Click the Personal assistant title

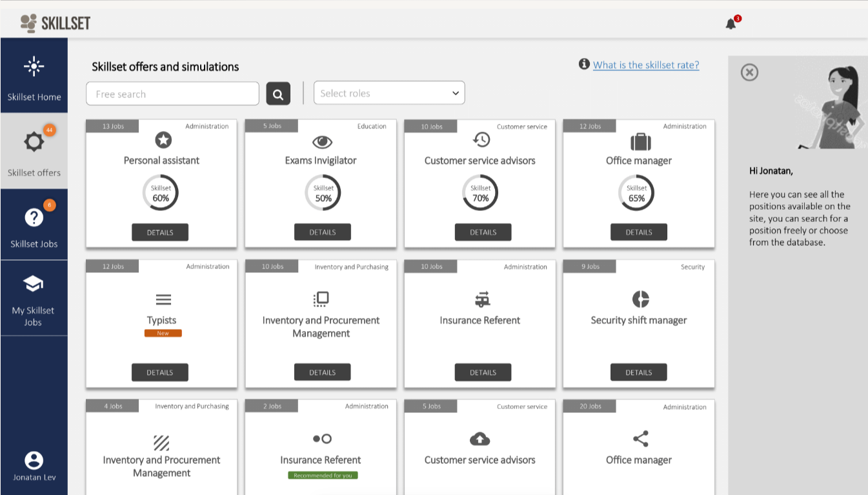point(161,160)
